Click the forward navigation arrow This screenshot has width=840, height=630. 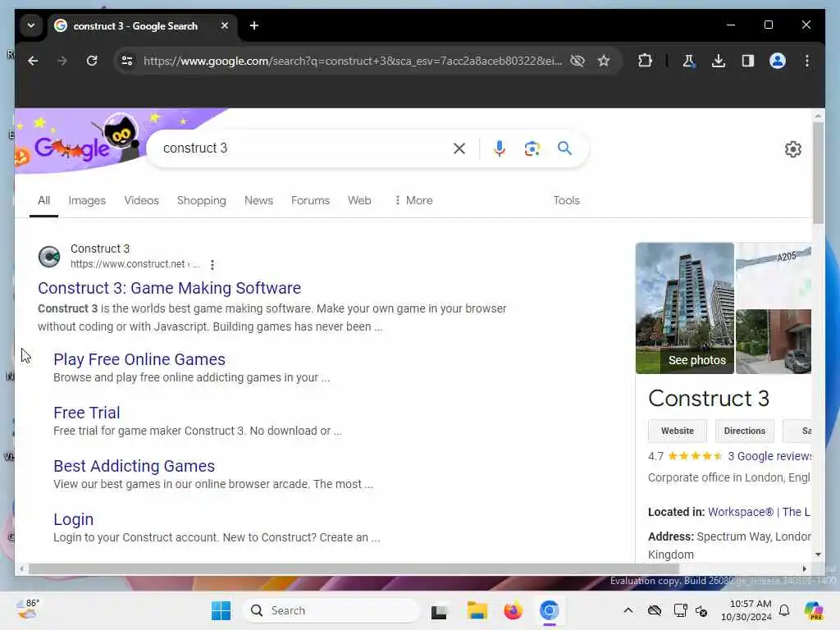62,61
